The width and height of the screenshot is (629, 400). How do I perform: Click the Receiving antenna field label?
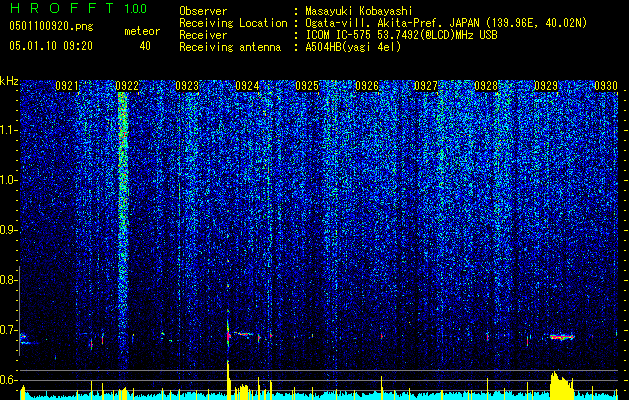pos(230,47)
